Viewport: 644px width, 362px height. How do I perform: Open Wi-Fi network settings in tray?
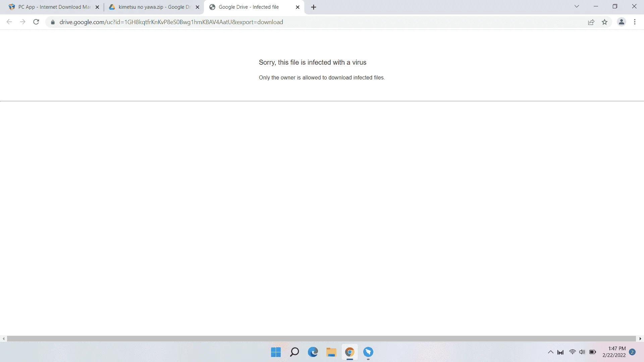click(573, 352)
